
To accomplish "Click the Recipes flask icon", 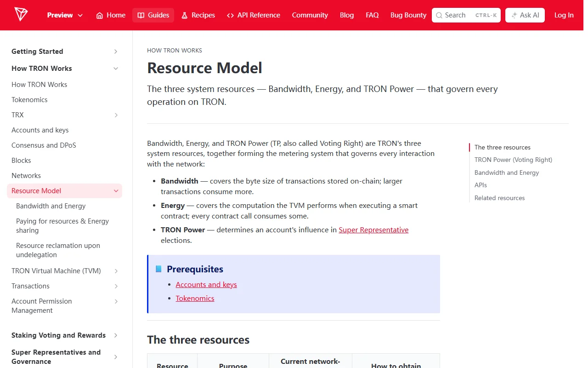I will pyautogui.click(x=184, y=15).
